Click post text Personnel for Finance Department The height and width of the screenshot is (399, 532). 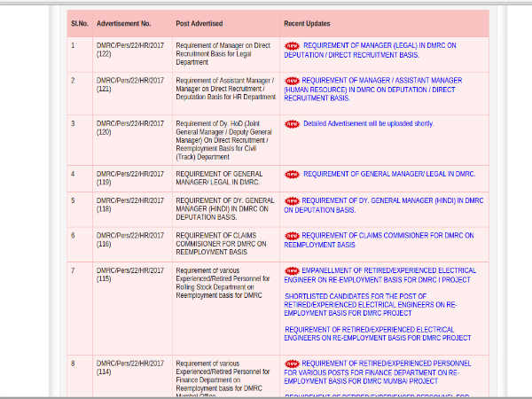223,379
